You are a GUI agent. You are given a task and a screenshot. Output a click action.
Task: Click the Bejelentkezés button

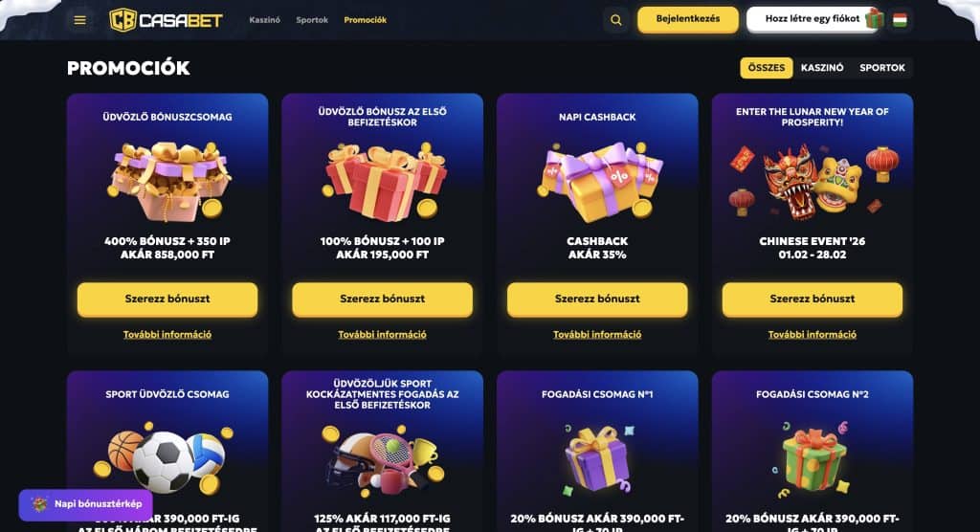687,19
